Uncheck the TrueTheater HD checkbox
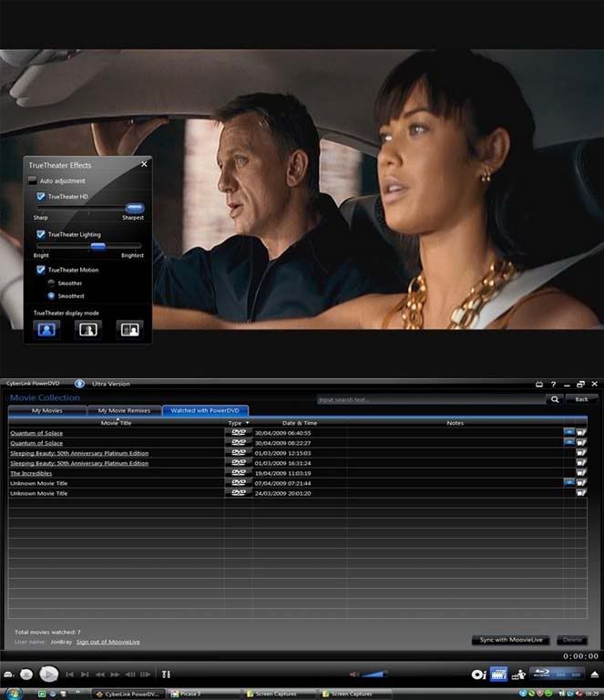This screenshot has height=700, width=604. pos(41,197)
